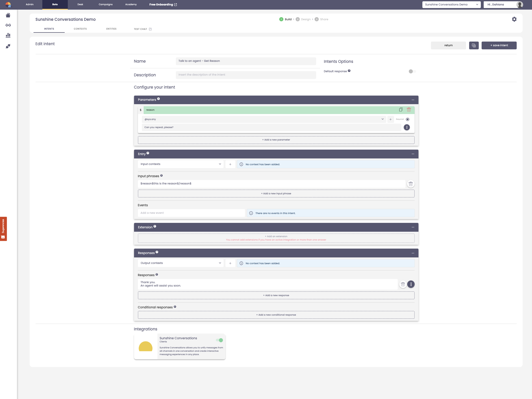Toggle the Required radio for reason parameter
Viewport: 532px width, 399px height.
tap(407, 119)
